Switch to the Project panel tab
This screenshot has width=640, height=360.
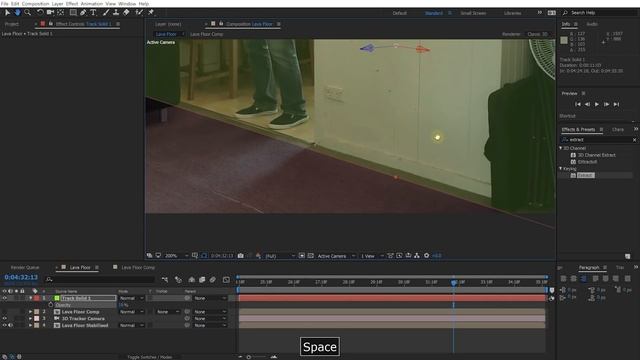(x=12, y=24)
